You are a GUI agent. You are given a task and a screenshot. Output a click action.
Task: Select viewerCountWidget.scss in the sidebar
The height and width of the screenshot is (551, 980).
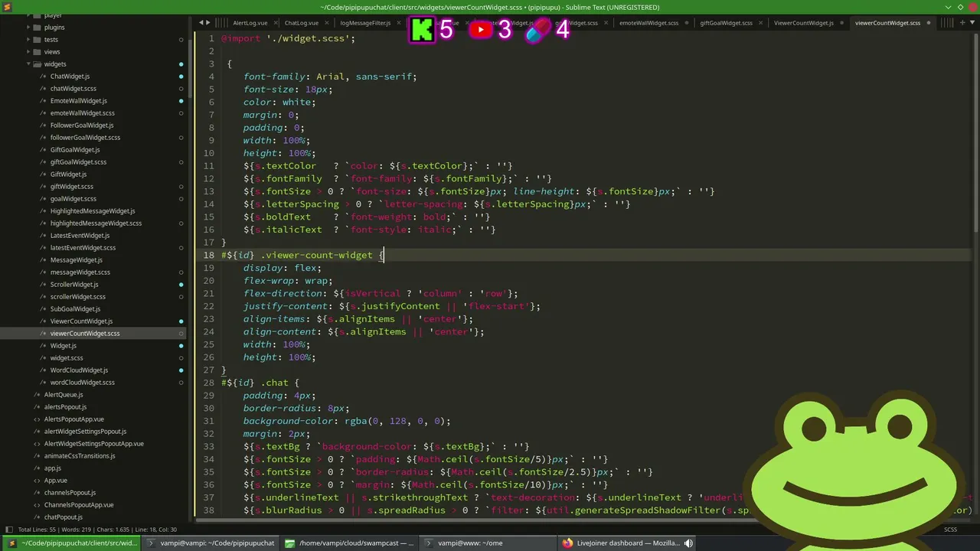click(x=85, y=334)
